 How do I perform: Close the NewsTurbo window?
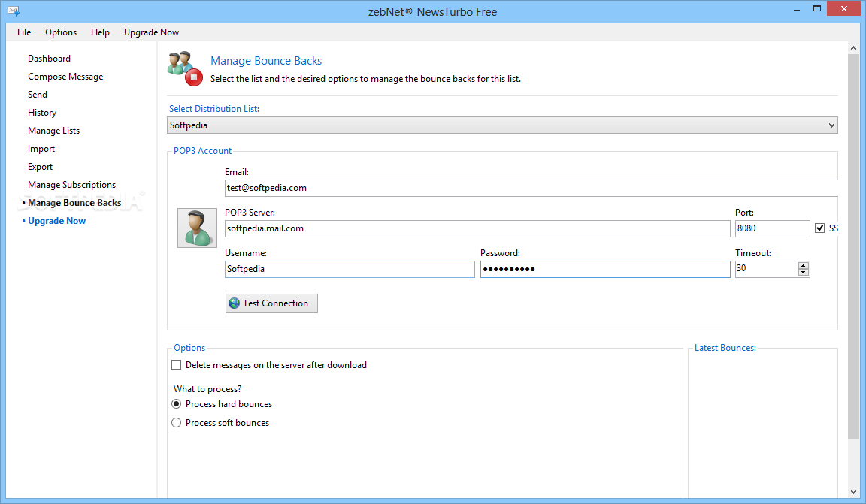pos(844,9)
